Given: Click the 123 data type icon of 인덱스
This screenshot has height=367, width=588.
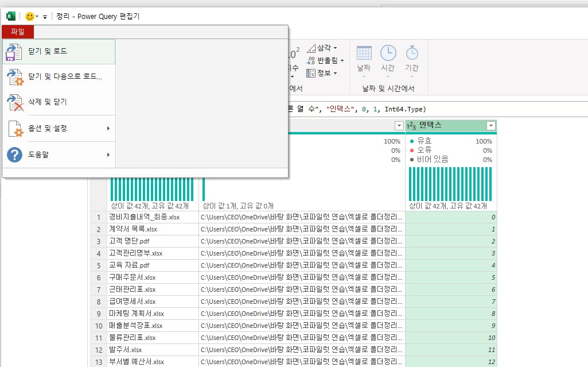Looking at the screenshot, I should coord(411,126).
